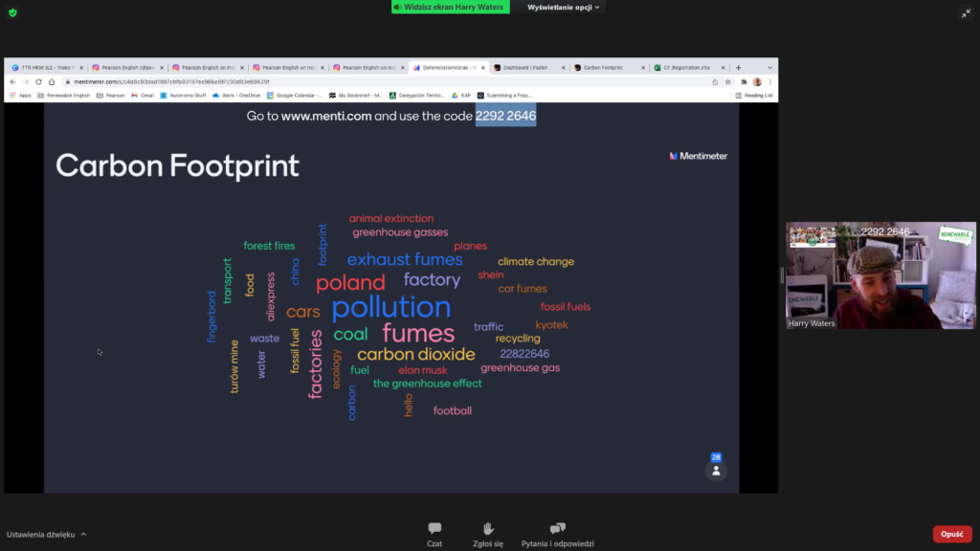980x551 pixels.
Task: Expand Wyświetlanie opcji view options dropdown
Action: click(564, 8)
